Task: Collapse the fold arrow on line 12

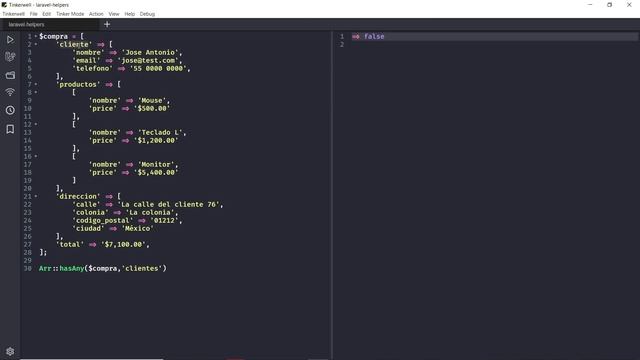Action: click(x=36, y=124)
